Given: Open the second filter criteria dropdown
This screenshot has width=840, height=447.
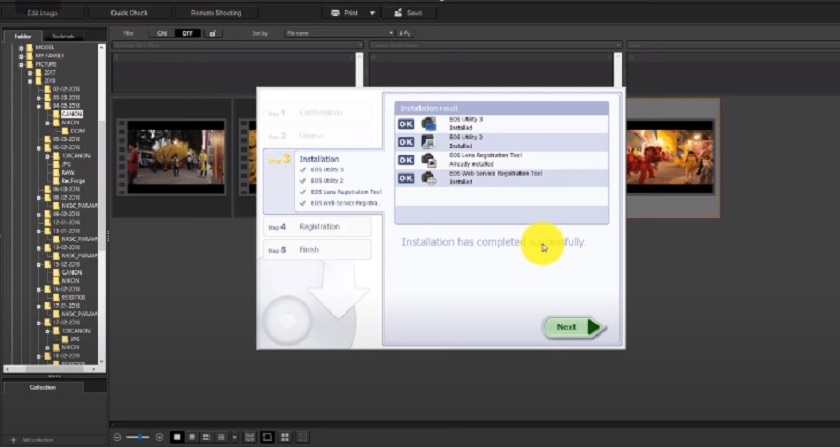Looking at the screenshot, I should pos(496,45).
